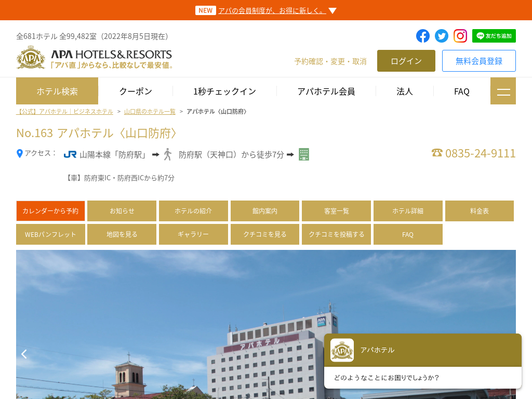Screen dimensions: 532x399
Task: Click the ログイン button
Action: [406, 61]
